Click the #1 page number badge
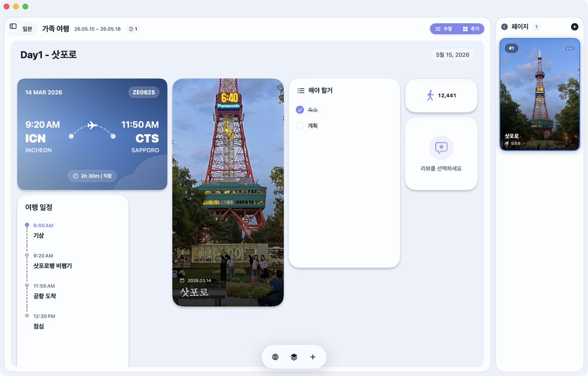The height and width of the screenshot is (376, 588). pos(512,48)
